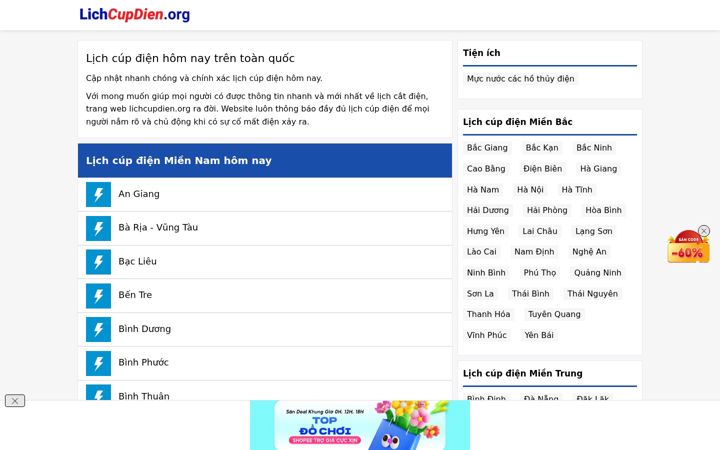Click the lightning icon beside Bà Rịa - Vũng Tàu
The image size is (720, 450).
point(98,228)
